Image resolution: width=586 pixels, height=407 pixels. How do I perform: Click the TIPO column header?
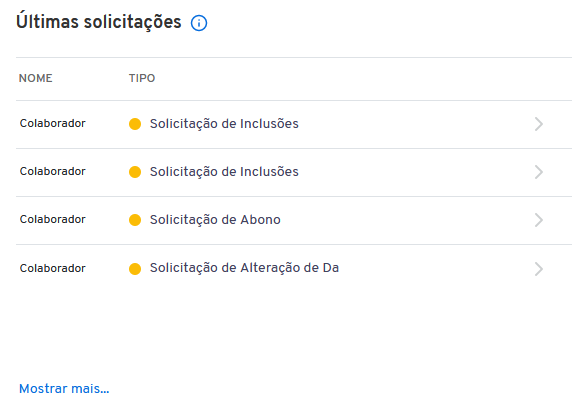click(x=142, y=78)
